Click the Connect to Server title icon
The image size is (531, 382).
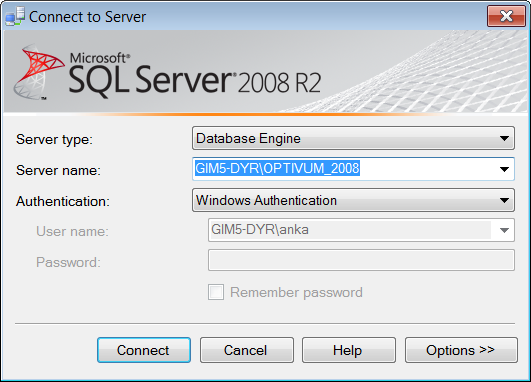[x=15, y=16]
